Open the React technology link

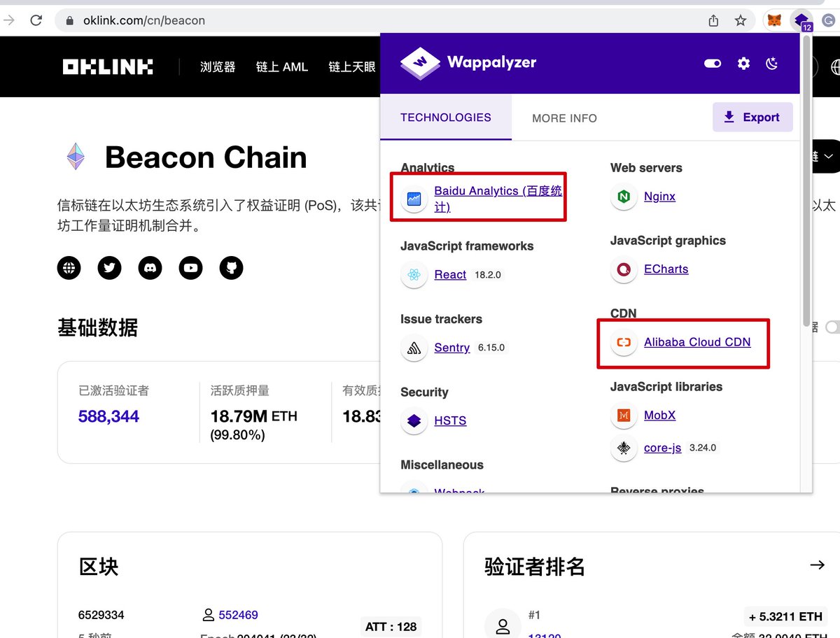pos(450,274)
